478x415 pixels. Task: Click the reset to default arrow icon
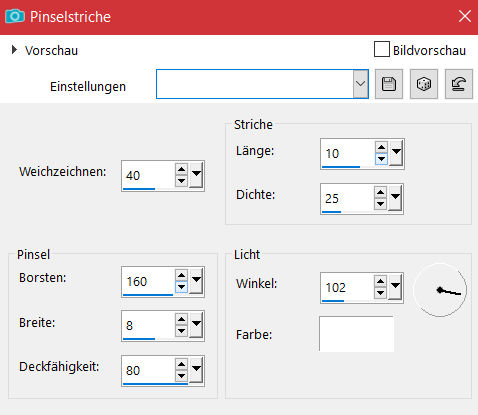point(459,84)
